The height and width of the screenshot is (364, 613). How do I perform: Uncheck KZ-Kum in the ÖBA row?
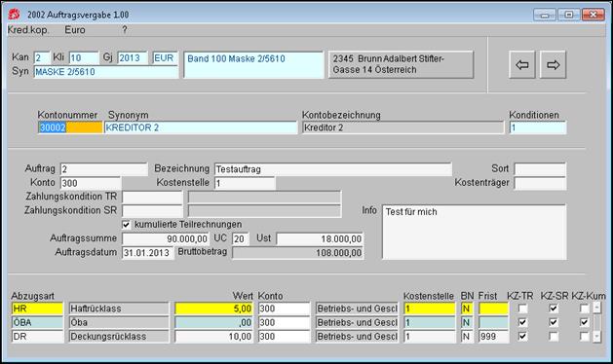[584, 322]
